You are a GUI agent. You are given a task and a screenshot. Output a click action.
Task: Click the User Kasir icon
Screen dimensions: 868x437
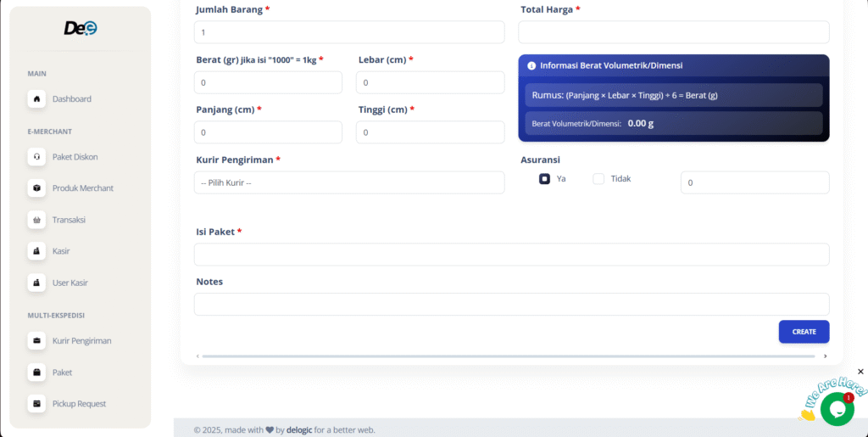pyautogui.click(x=36, y=283)
